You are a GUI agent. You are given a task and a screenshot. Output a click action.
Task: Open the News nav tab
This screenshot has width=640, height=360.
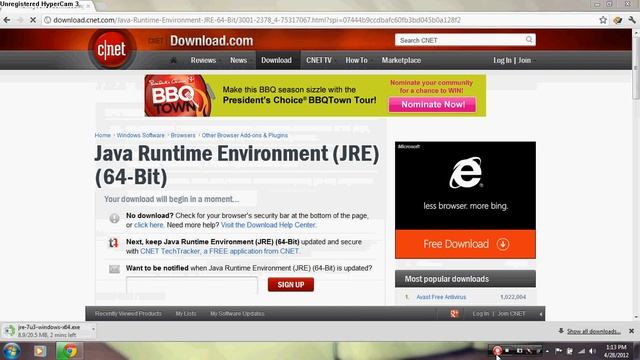pos(238,60)
